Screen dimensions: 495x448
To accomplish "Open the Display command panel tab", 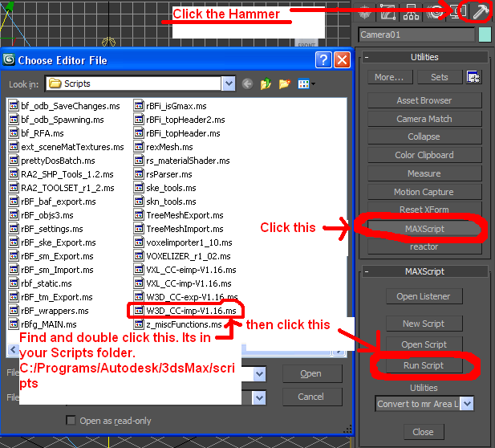I will pos(459,12).
